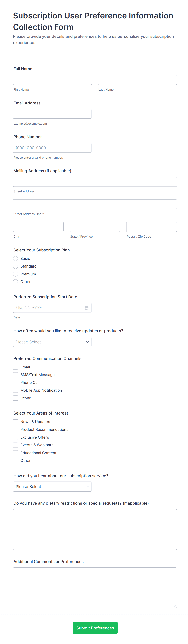Check Educational Content checkbox

click(16, 453)
